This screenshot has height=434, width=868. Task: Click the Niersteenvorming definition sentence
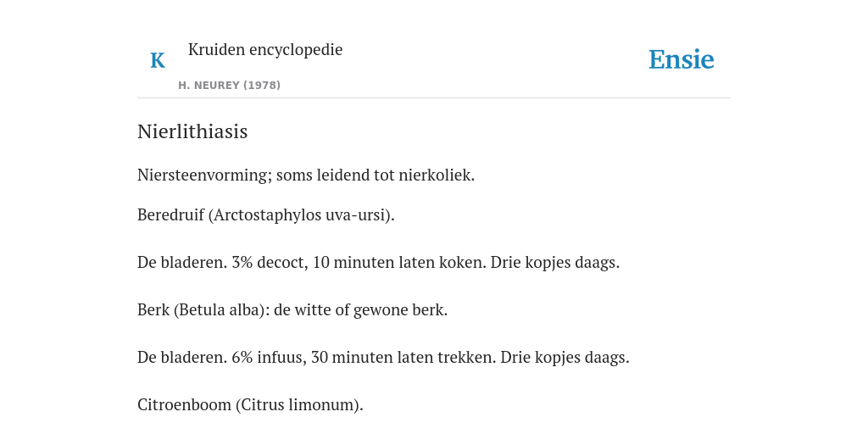click(306, 175)
